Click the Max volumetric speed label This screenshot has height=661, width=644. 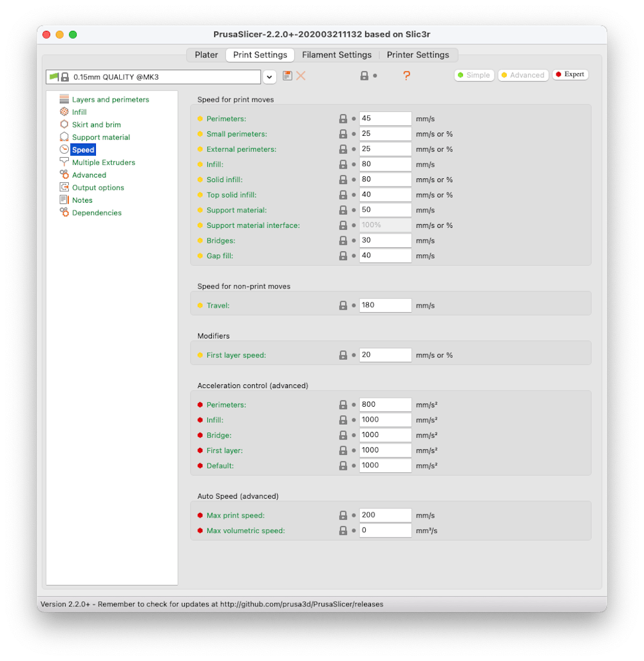[245, 531]
